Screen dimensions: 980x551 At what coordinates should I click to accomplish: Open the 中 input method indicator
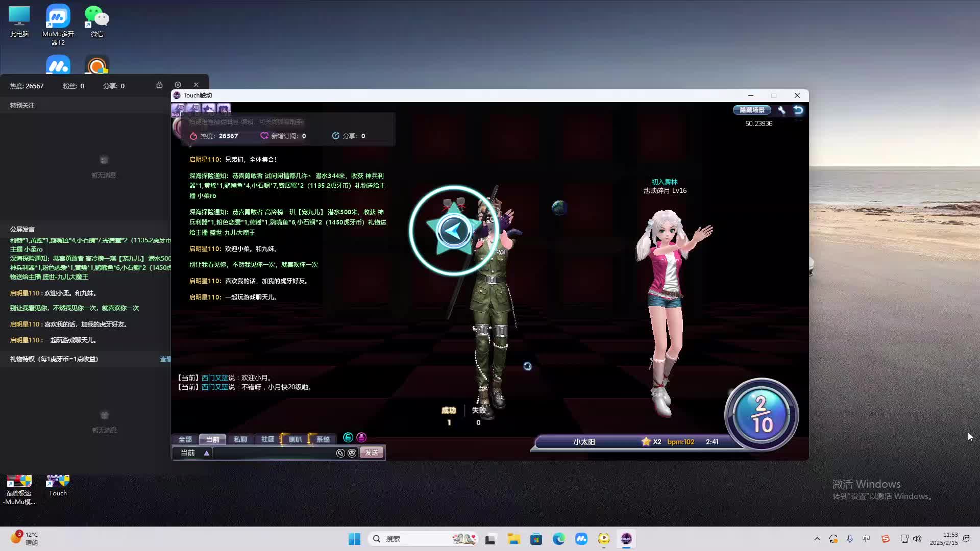tap(866, 539)
